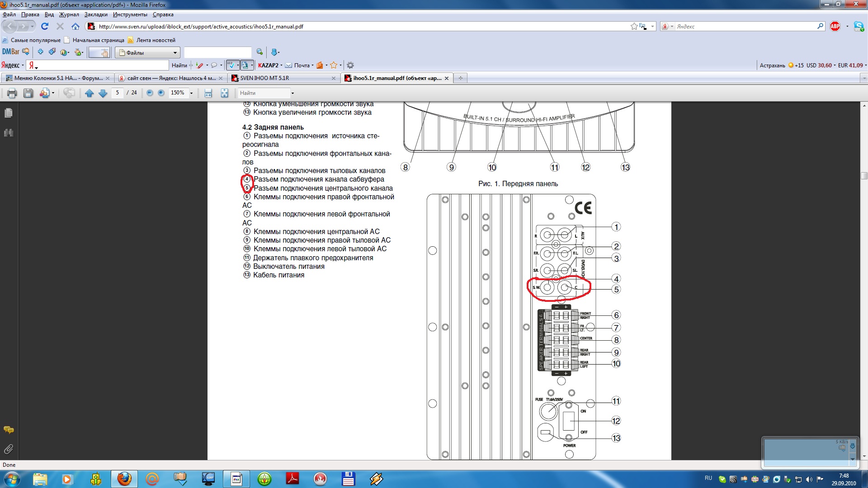The width and height of the screenshot is (868, 488).
Task: Reload the current page
Action: (x=45, y=26)
